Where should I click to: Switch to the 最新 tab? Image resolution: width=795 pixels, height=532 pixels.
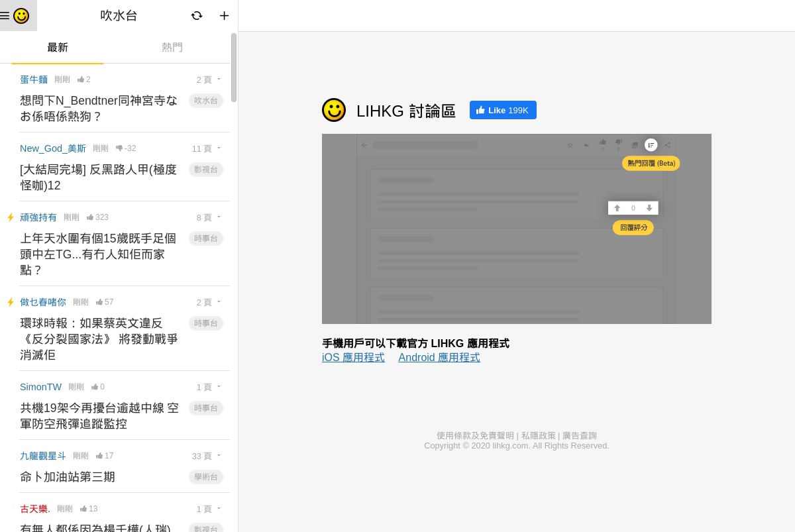pyautogui.click(x=58, y=48)
